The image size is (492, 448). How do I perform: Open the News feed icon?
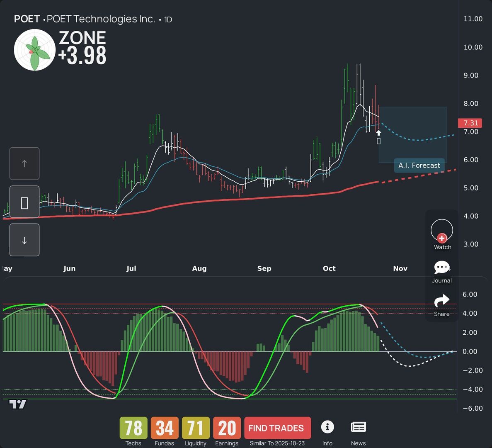[x=358, y=427]
